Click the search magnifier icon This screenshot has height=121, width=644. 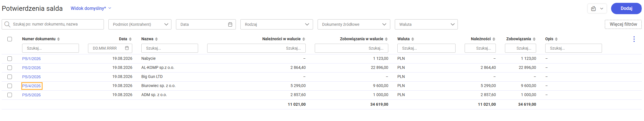tap(8, 24)
